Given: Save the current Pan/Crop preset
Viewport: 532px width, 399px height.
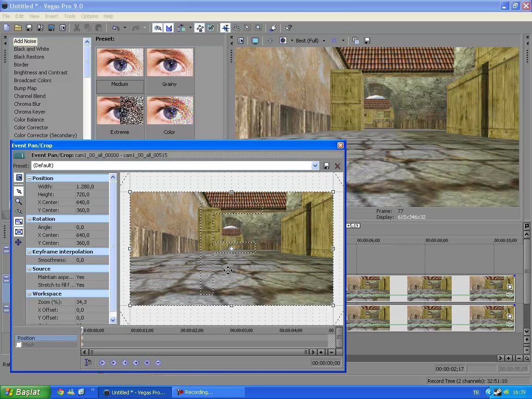Looking at the screenshot, I should click(326, 166).
